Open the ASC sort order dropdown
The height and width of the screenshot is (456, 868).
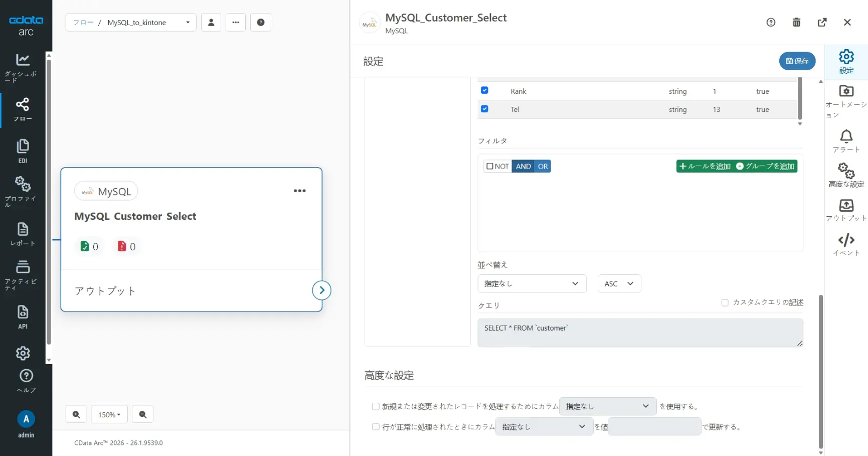point(619,283)
